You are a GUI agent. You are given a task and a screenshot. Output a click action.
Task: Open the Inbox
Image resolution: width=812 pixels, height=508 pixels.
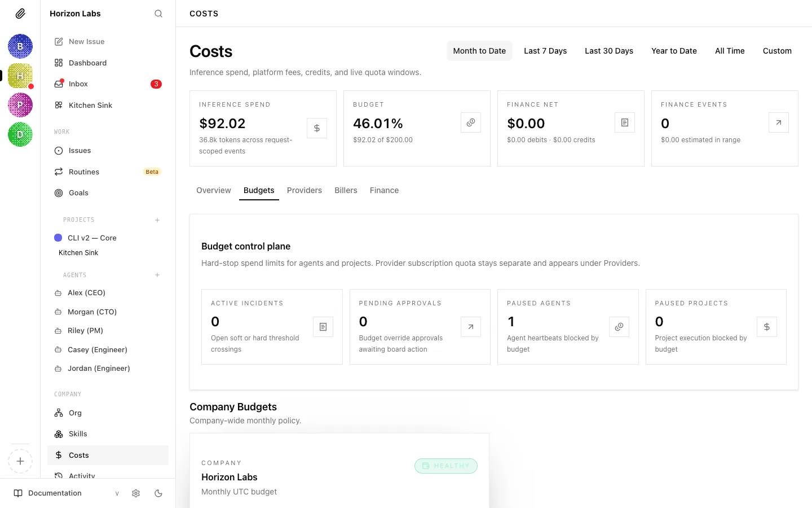pos(108,84)
